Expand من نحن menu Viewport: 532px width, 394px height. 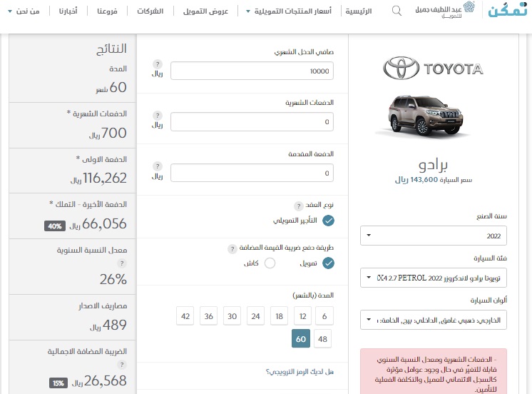tap(24, 11)
